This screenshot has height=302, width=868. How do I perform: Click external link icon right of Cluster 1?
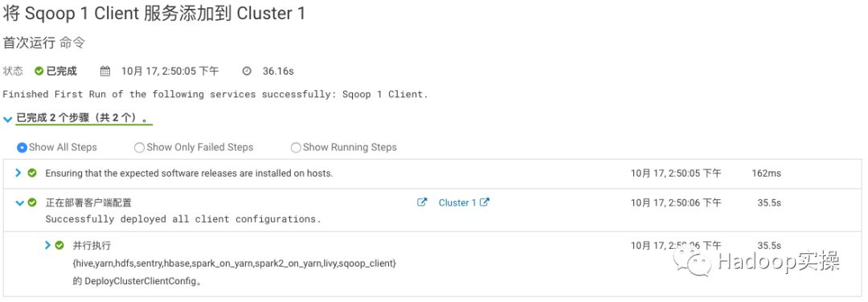[485, 202]
